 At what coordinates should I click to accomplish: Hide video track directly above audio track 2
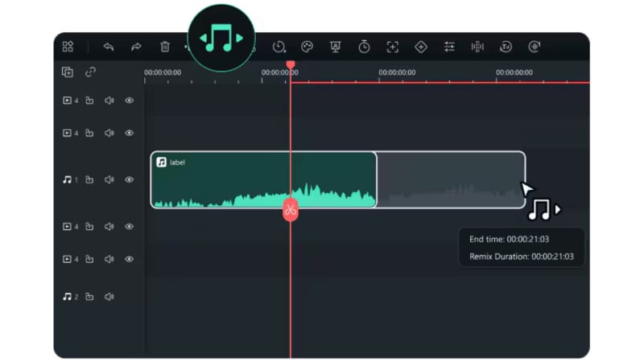(129, 259)
